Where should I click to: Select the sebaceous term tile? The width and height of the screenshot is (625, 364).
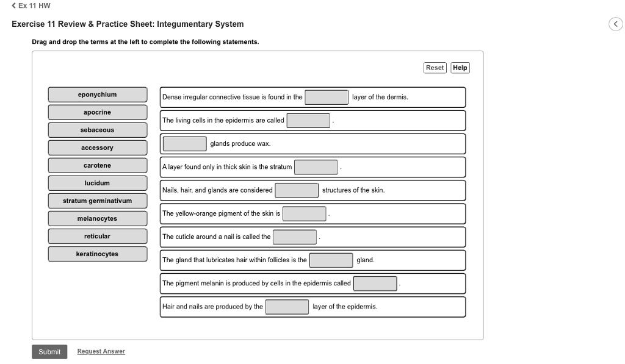click(97, 130)
